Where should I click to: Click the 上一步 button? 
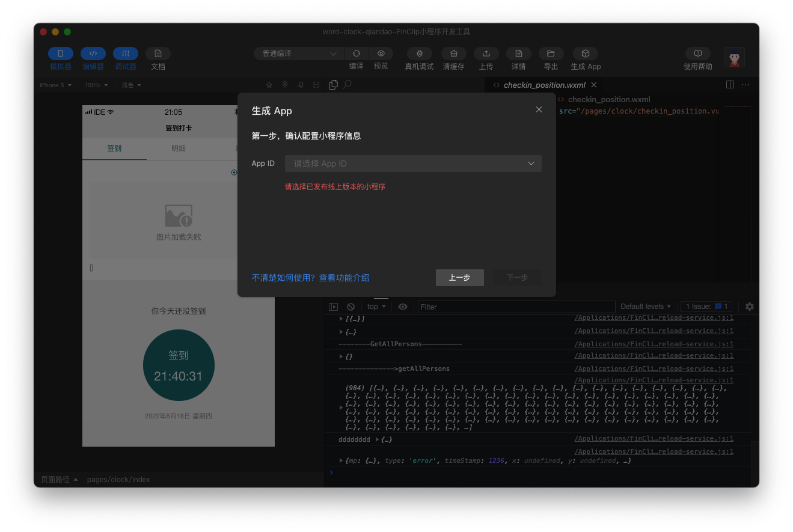point(459,278)
